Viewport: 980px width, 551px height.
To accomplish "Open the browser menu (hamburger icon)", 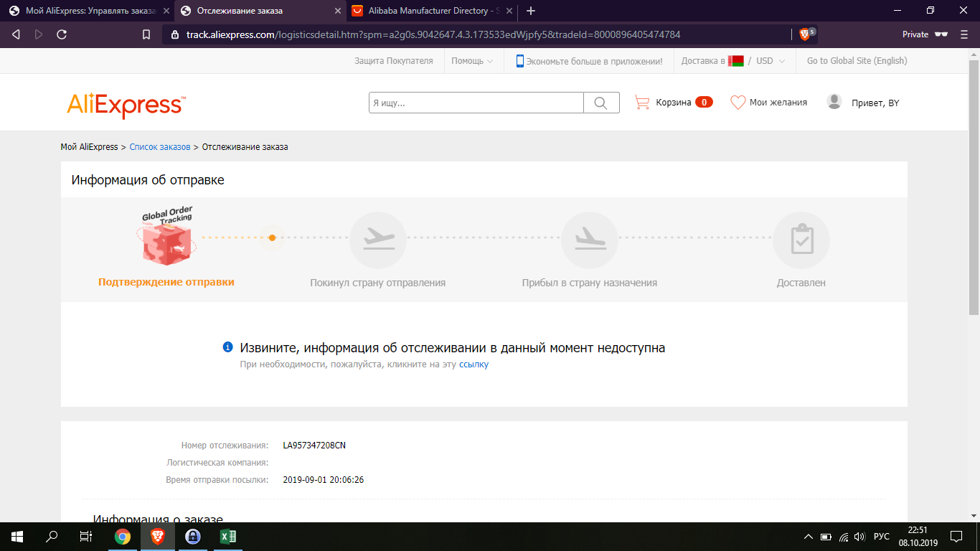I will (963, 34).
